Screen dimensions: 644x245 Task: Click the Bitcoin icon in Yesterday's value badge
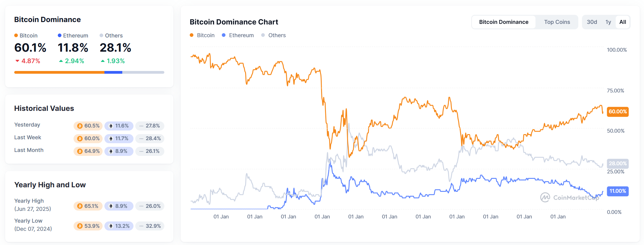tap(79, 126)
